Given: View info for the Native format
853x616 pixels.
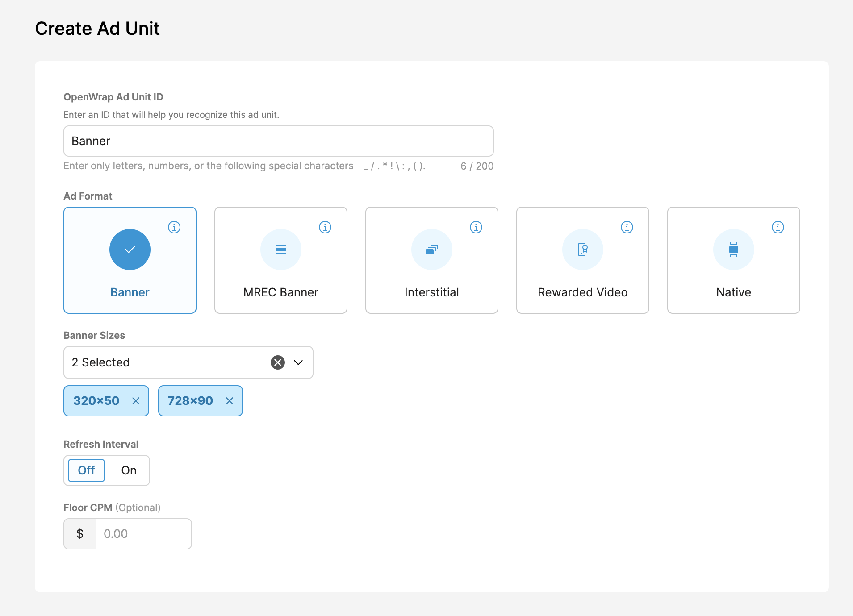Looking at the screenshot, I should 778,227.
